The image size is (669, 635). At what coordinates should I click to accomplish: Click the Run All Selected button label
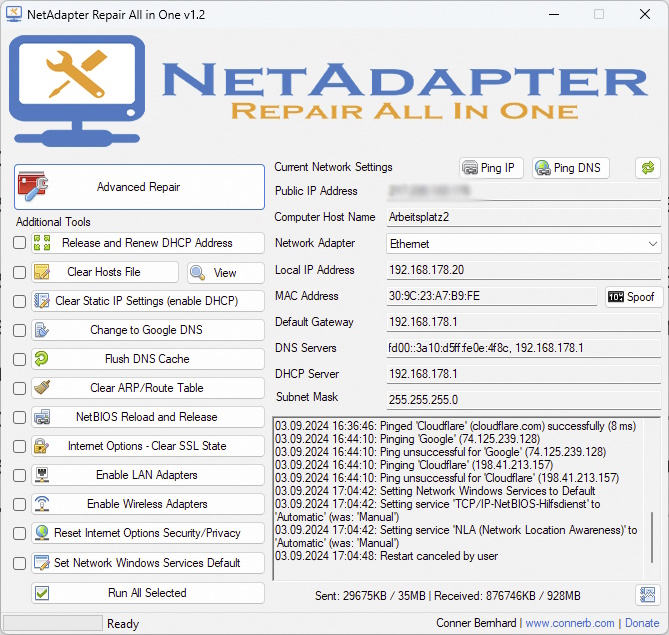pyautogui.click(x=147, y=593)
